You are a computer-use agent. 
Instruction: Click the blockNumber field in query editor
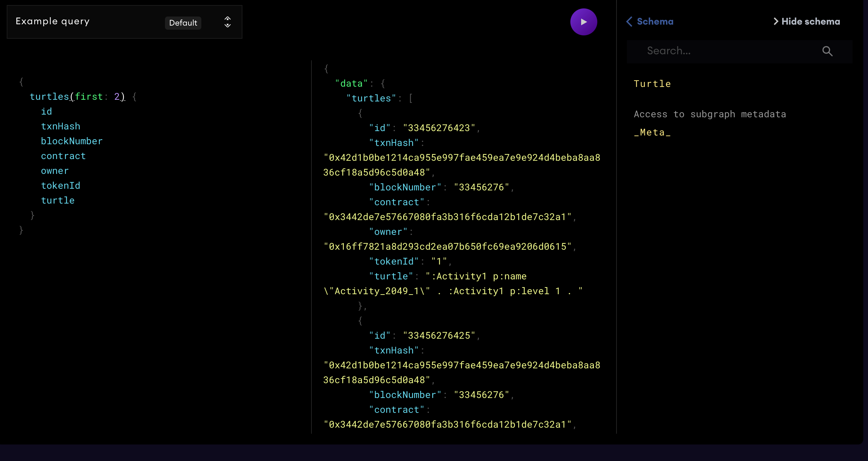(71, 141)
